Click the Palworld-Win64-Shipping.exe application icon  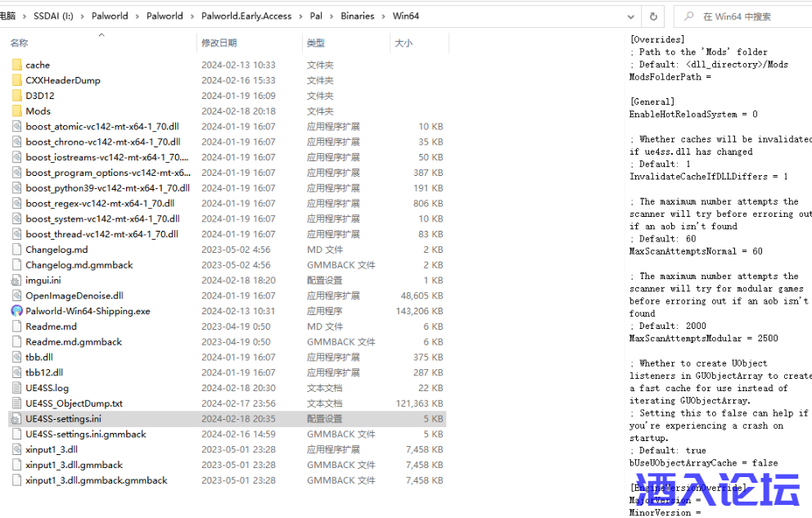pyautogui.click(x=17, y=311)
